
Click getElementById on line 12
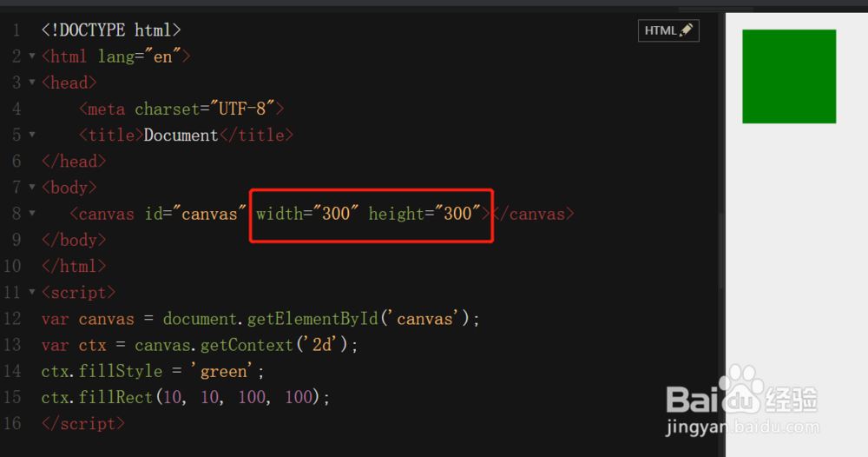click(x=312, y=319)
